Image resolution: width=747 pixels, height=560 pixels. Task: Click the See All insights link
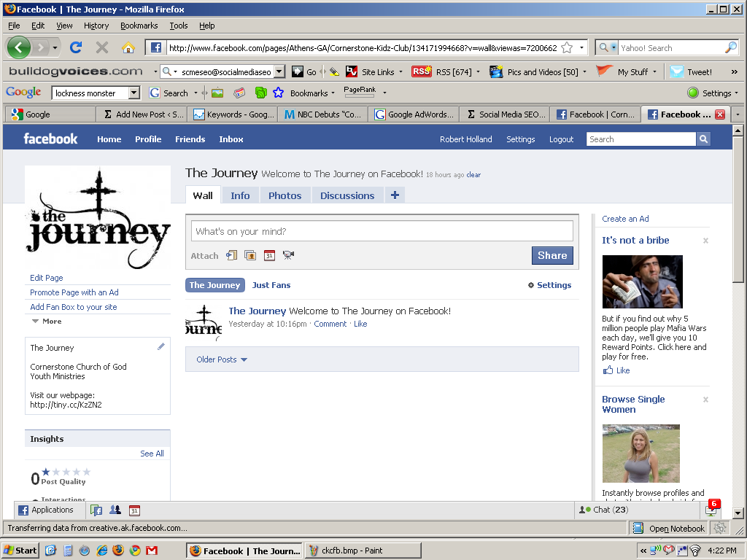(152, 454)
